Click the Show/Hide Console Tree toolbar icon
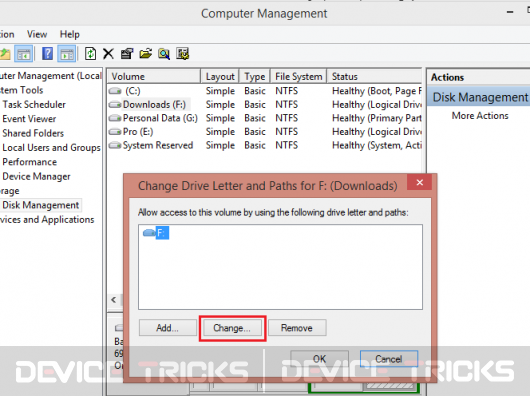The image size is (530, 396). coord(23,53)
